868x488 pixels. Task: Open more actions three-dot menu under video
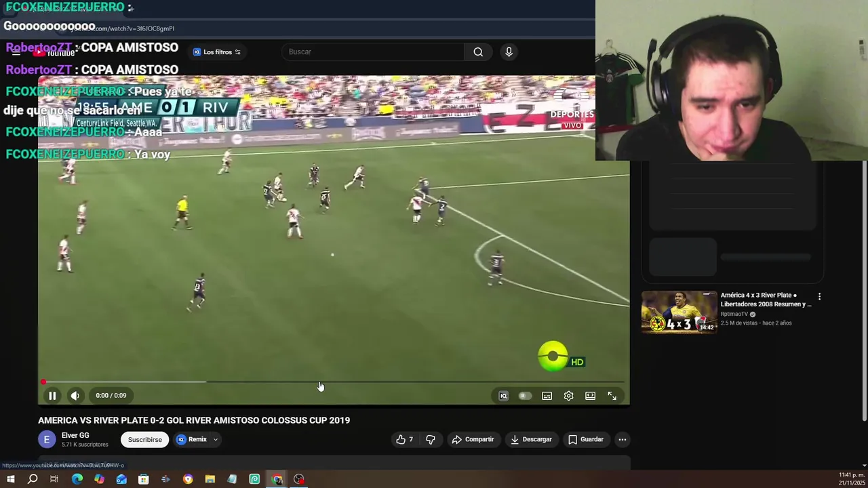(x=622, y=440)
